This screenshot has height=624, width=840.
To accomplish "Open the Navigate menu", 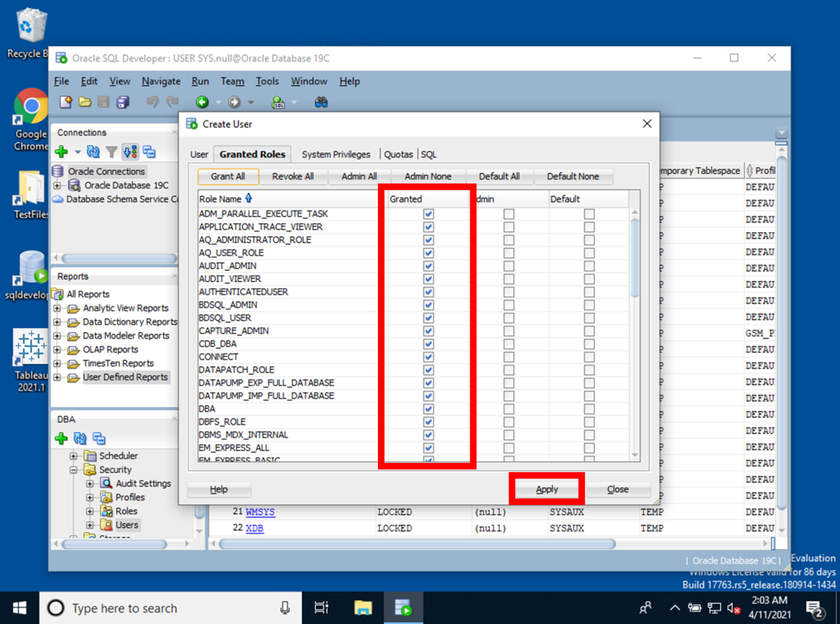I will pyautogui.click(x=161, y=81).
